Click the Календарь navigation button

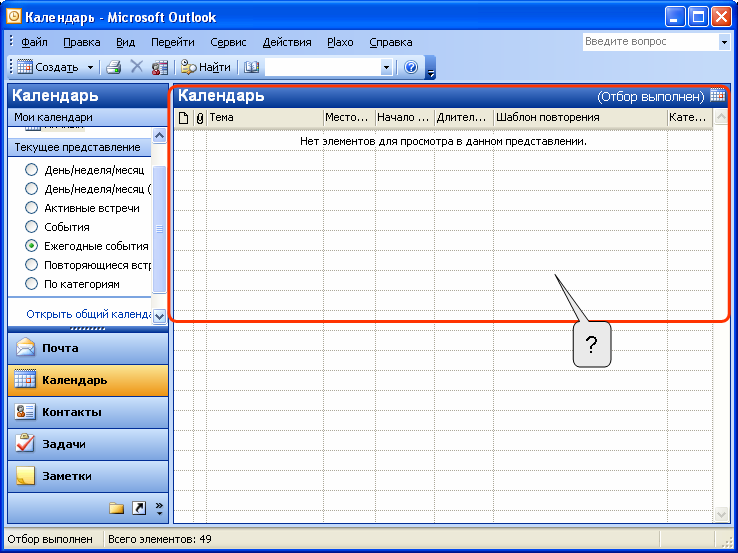88,380
